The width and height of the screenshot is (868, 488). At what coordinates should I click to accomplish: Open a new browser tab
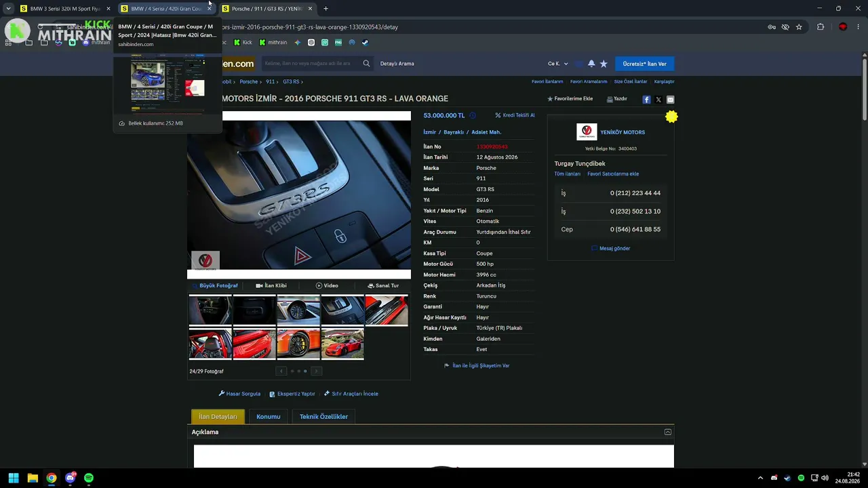pos(325,9)
